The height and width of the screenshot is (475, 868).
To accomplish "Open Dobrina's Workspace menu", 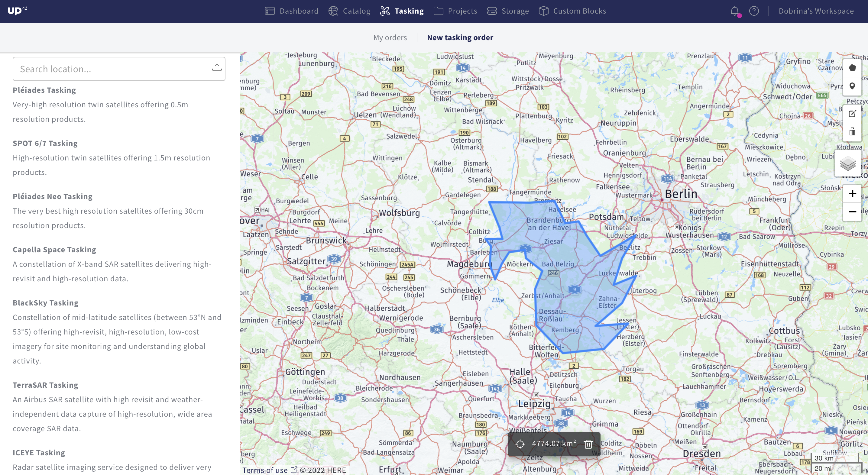I will click(x=816, y=11).
